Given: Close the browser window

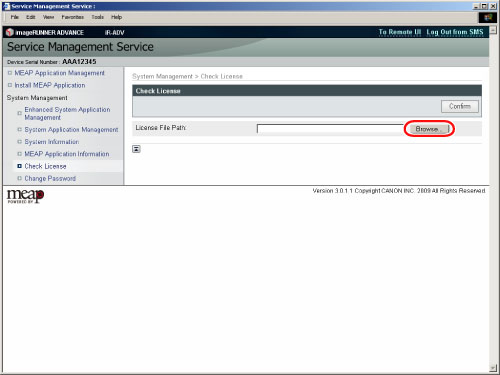Looking at the screenshot, I should pyautogui.click(x=493, y=6).
